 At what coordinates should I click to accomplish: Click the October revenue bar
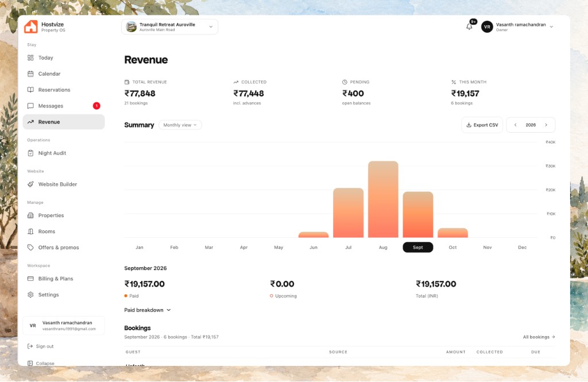(452, 233)
